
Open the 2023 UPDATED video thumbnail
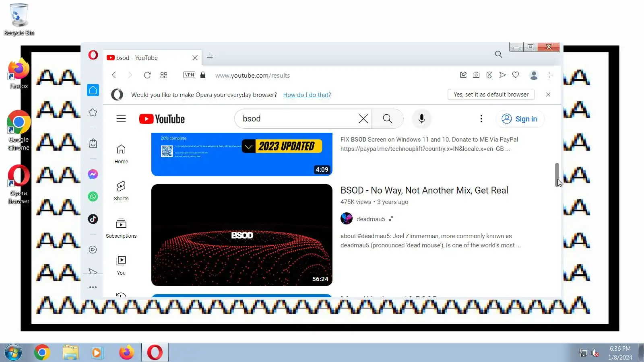coord(242,154)
